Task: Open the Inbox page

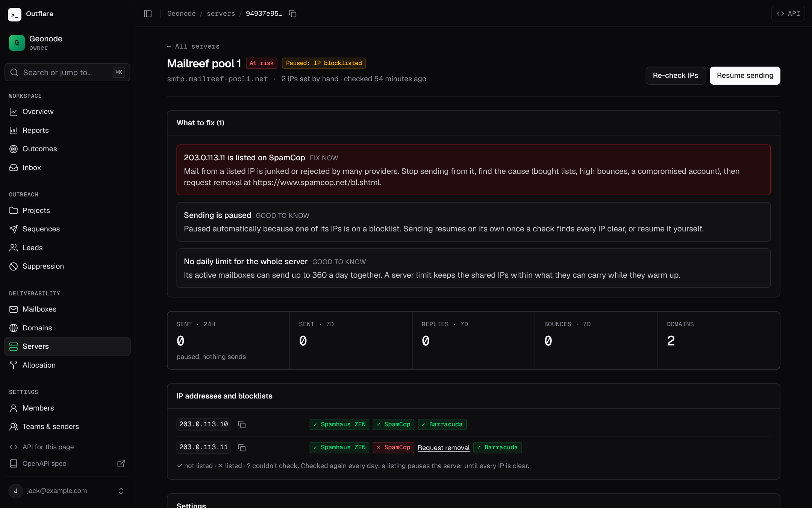Action: [x=67, y=168]
